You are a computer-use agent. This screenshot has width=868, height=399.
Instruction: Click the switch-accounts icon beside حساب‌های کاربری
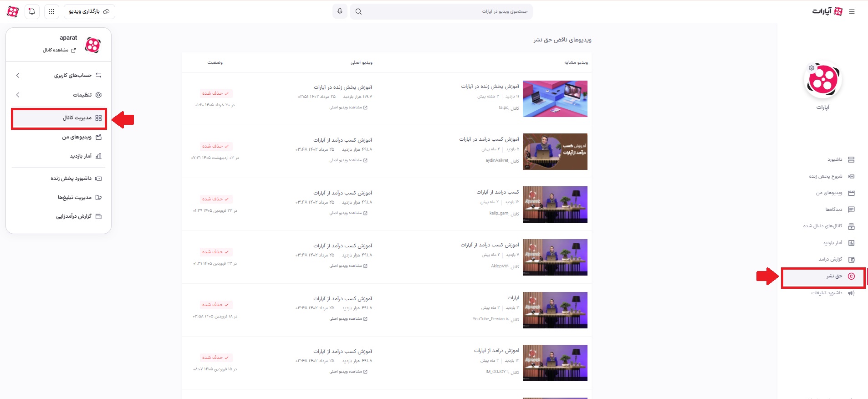(98, 76)
